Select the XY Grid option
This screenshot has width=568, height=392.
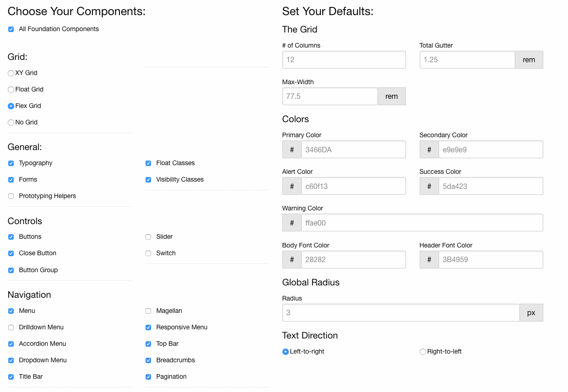point(11,73)
